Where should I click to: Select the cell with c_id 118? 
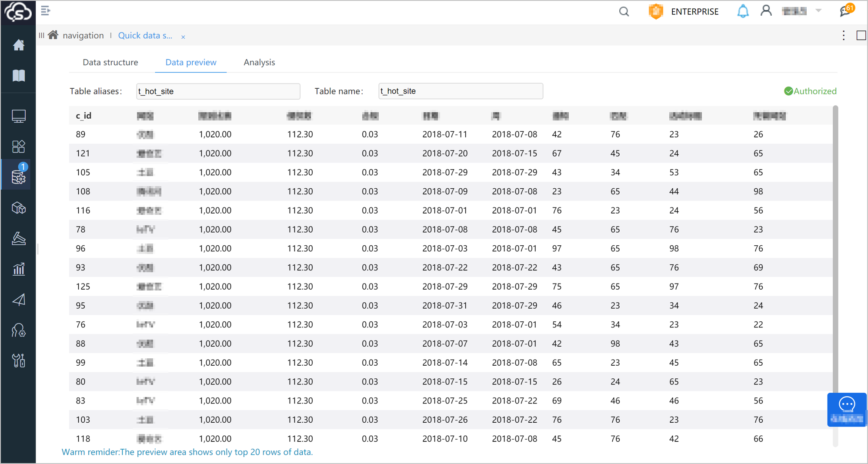[x=83, y=439]
